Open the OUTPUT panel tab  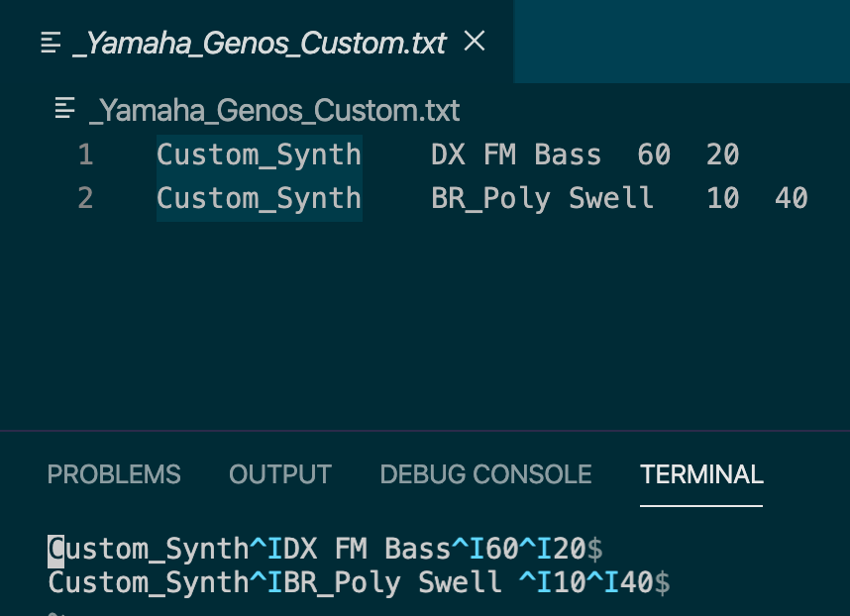tap(280, 474)
